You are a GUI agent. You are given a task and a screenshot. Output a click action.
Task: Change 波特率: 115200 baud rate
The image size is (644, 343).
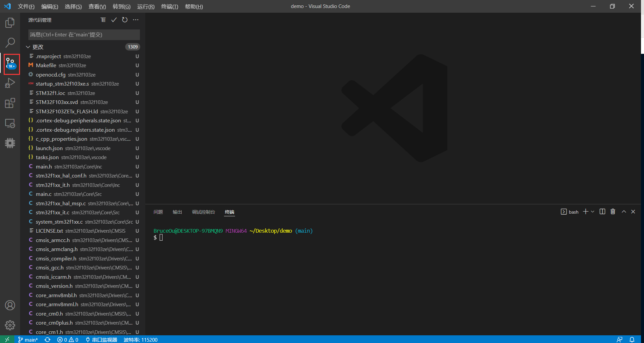pos(141,339)
